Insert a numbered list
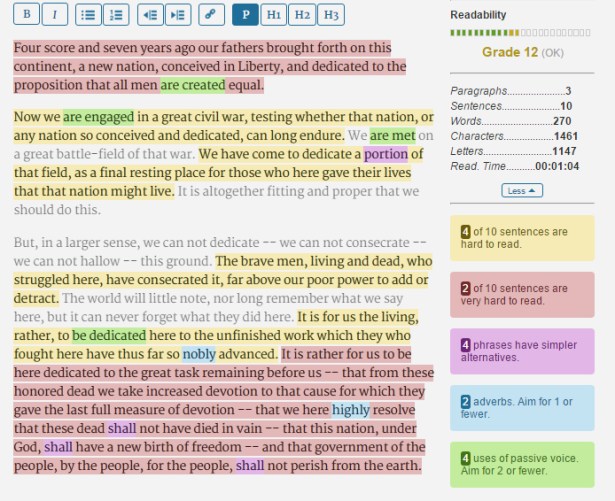 click(x=116, y=16)
